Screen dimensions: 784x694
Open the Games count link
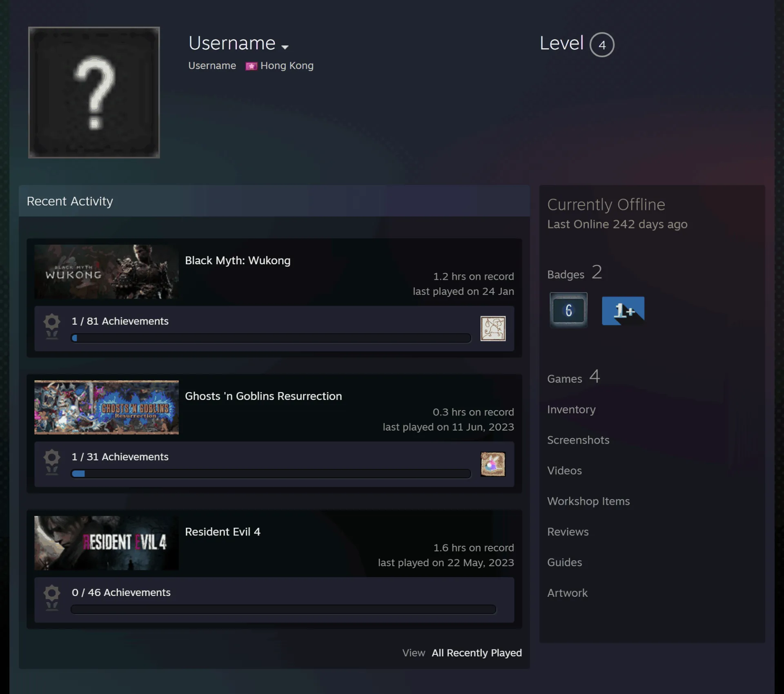pos(573,377)
